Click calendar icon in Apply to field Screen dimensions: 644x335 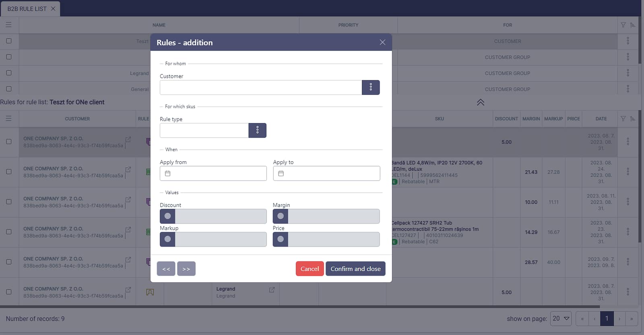tap(281, 173)
